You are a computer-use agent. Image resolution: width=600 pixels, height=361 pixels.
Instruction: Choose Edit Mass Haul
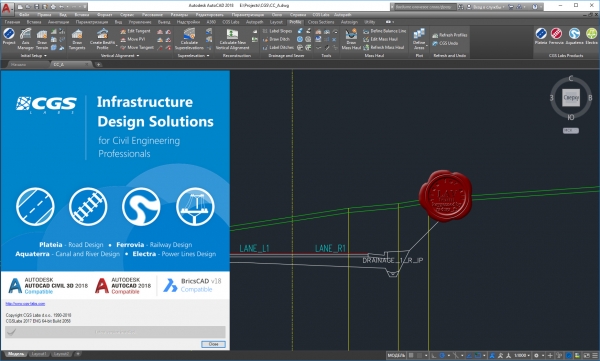point(380,39)
